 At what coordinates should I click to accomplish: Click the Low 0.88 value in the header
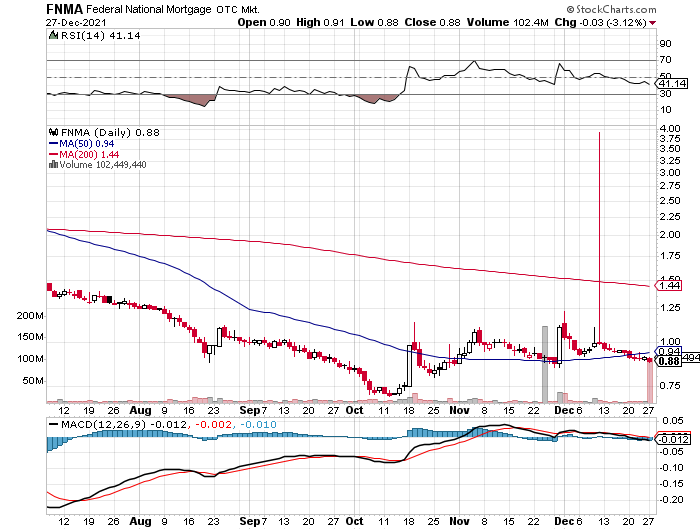pyautogui.click(x=374, y=22)
